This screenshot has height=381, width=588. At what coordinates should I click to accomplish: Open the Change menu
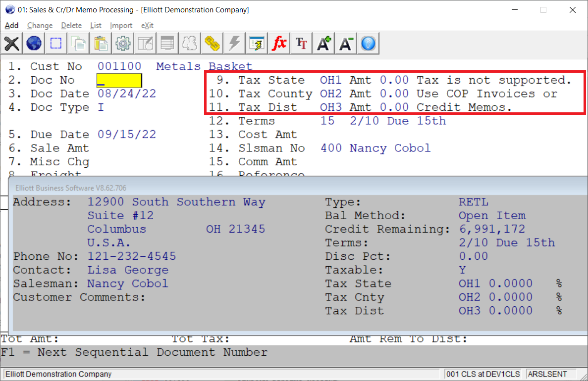click(40, 25)
